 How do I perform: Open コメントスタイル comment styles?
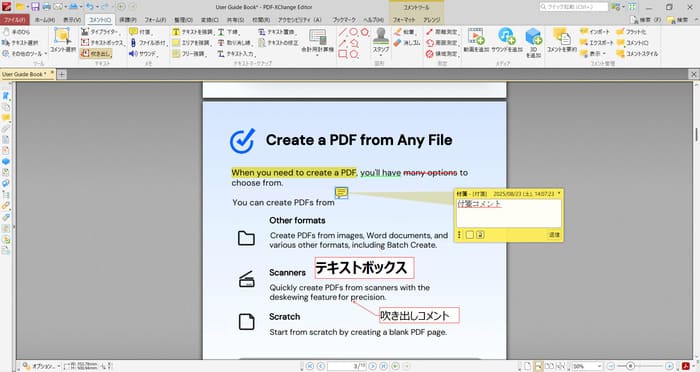pos(638,54)
